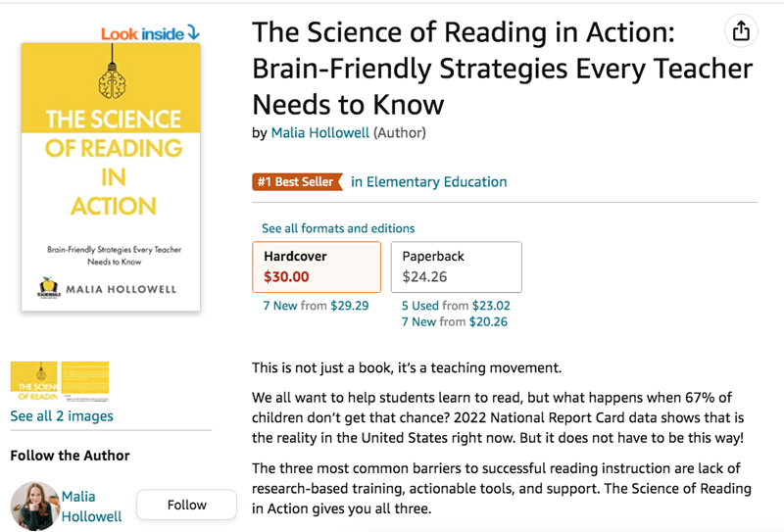Image resolution: width=784 pixels, height=532 pixels.
Task: Click the #1 Best Seller badge
Action: click(x=298, y=182)
